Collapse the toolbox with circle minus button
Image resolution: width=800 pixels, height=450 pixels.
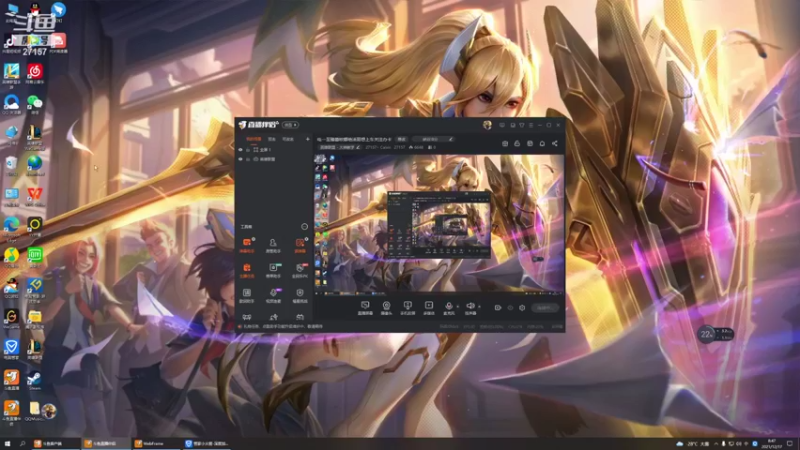coord(305,227)
